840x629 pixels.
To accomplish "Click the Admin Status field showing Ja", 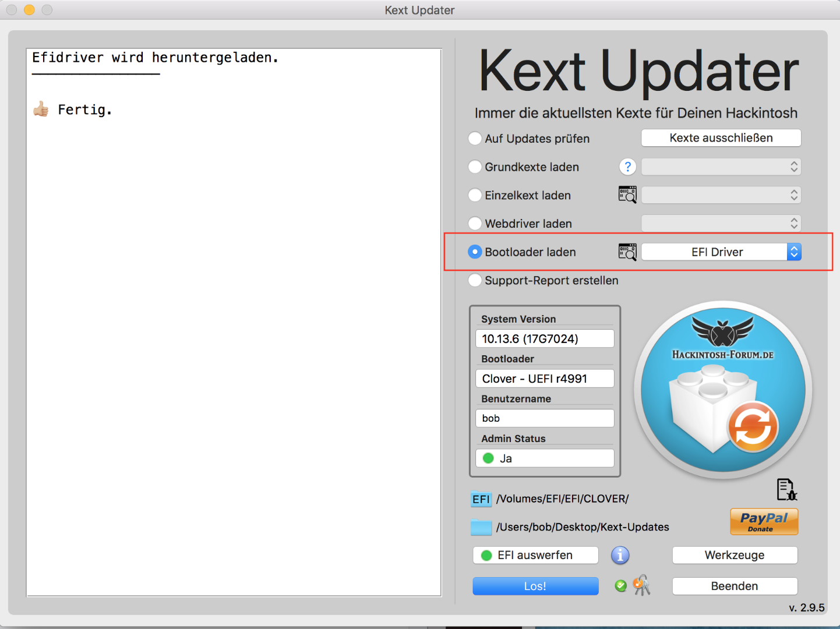I will 545,458.
